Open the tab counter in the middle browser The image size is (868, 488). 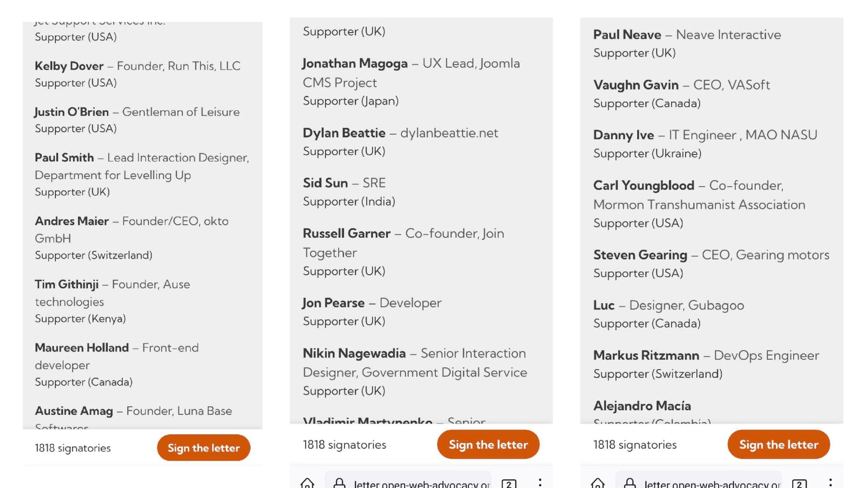pos(509,484)
